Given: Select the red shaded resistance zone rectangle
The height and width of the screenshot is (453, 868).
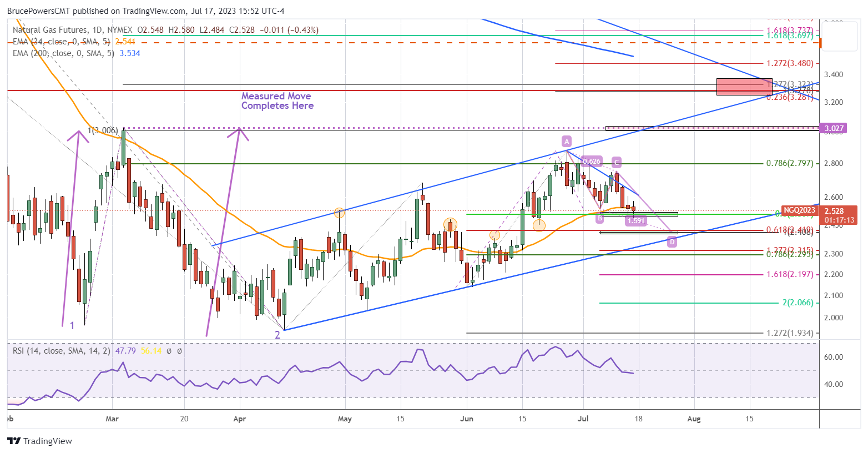Looking at the screenshot, I should [x=744, y=87].
